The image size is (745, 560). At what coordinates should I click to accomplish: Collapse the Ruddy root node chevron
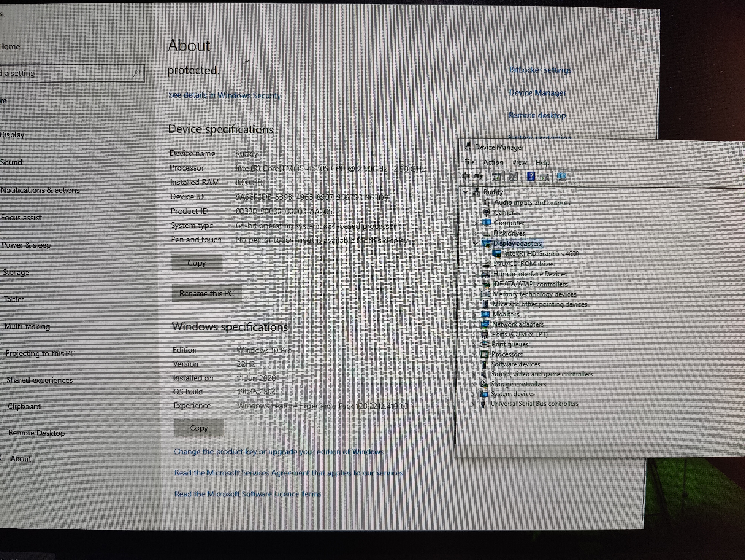[x=465, y=192]
